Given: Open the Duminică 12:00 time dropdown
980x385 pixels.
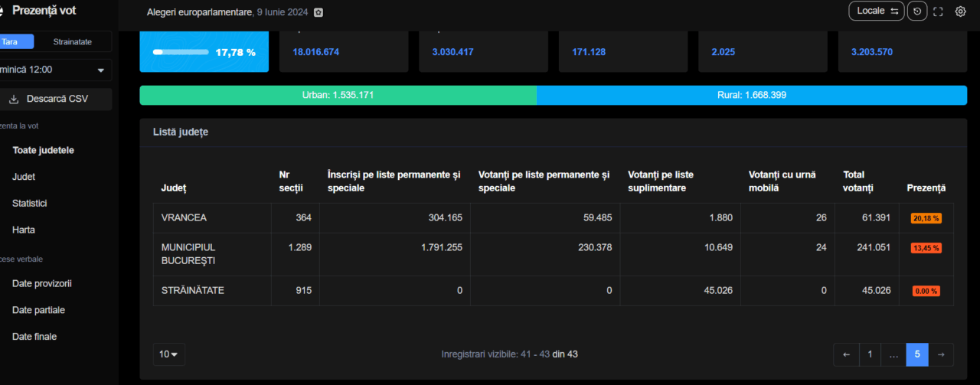Looking at the screenshot, I should pos(54,70).
